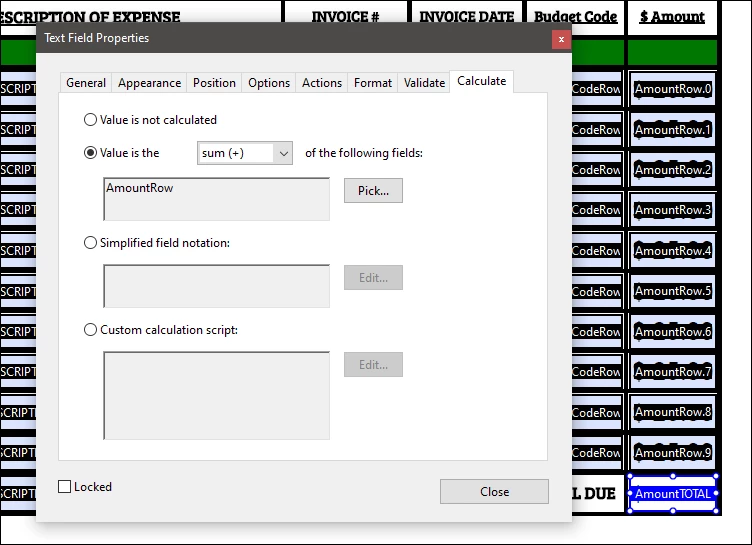Click Edit... beside custom calculation script

click(x=373, y=365)
